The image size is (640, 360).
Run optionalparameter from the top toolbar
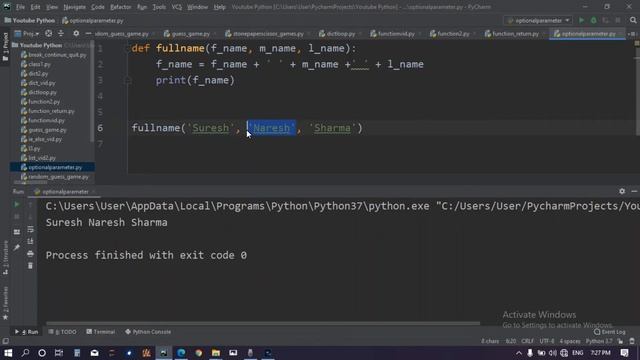point(582,20)
